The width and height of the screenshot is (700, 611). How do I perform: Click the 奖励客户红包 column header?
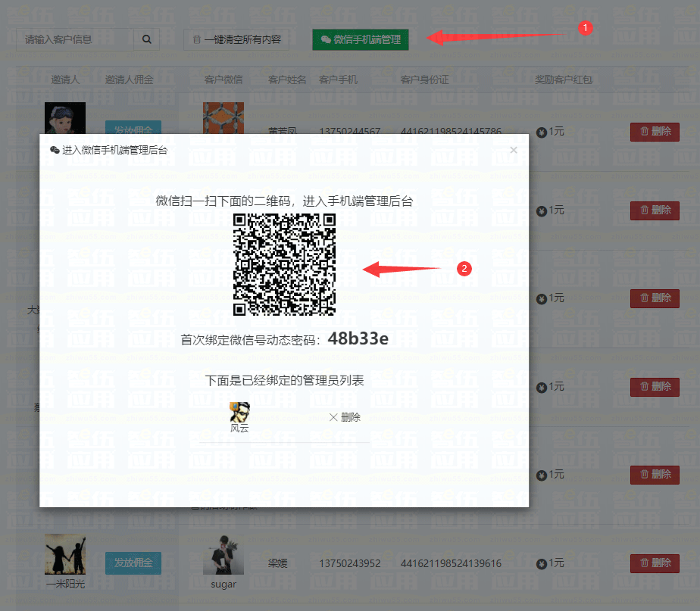(564, 80)
